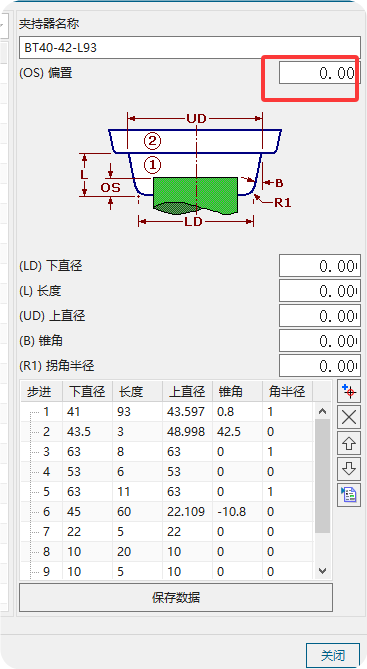Click taper angle value -10.8
The image size is (367, 669).
[232, 512]
